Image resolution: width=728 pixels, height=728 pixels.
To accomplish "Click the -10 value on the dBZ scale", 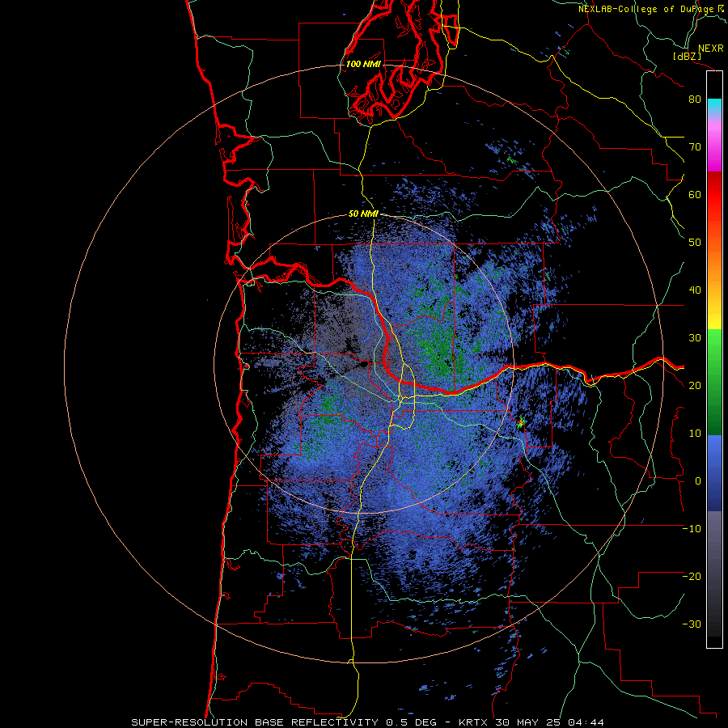I will pyautogui.click(x=692, y=529).
